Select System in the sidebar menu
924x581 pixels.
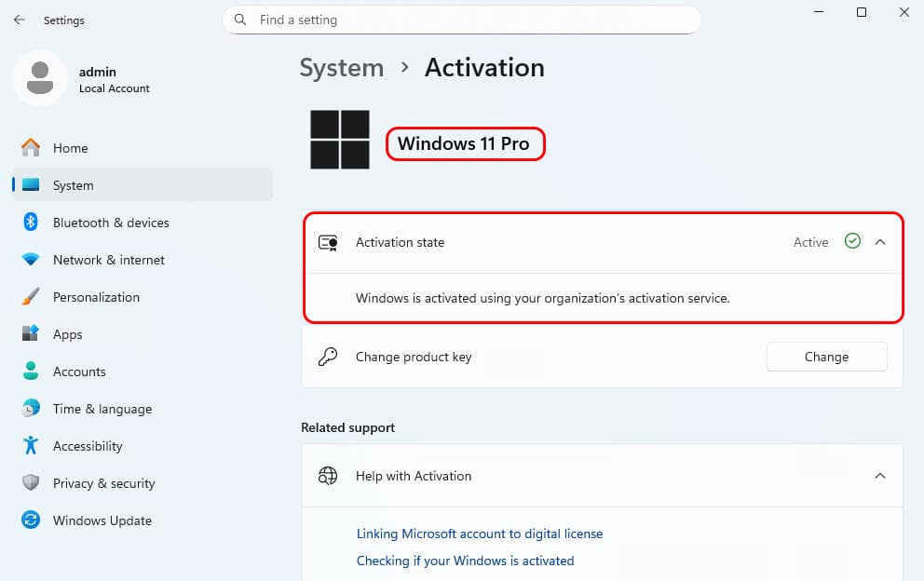pyautogui.click(x=142, y=185)
